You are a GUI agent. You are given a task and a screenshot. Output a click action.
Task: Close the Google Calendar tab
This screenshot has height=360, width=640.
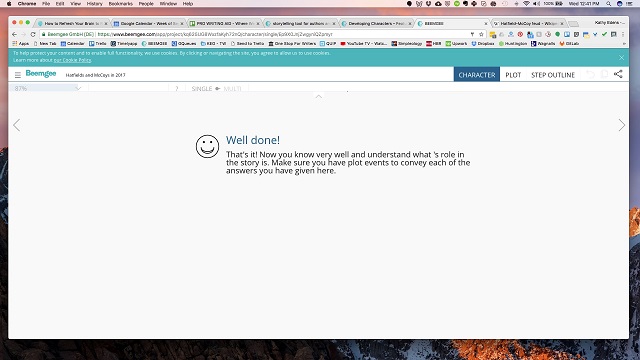[x=182, y=24]
